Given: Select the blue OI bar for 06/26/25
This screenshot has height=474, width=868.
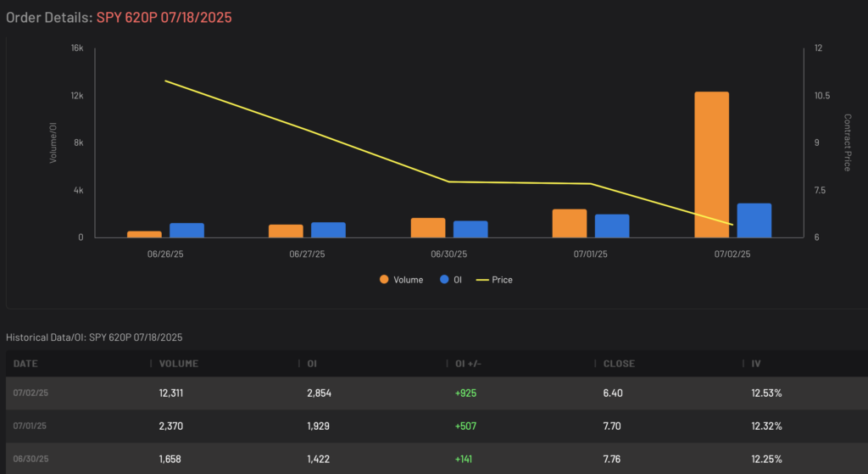Looking at the screenshot, I should pos(186,231).
